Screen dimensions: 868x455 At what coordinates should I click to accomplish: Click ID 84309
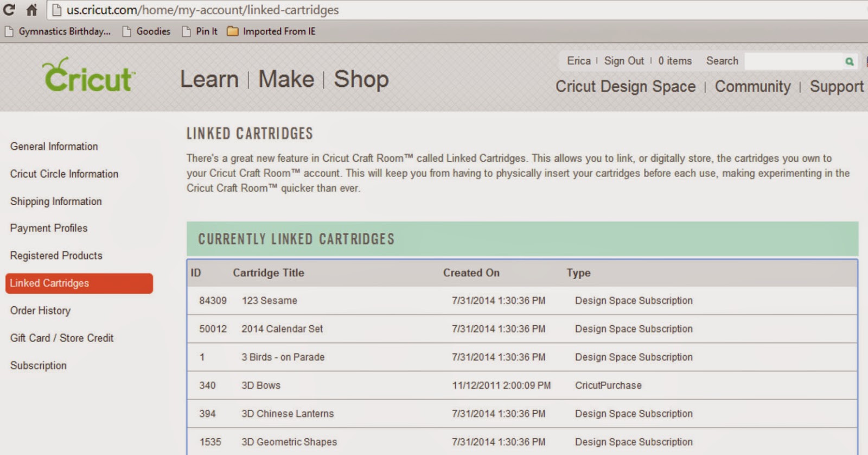[x=213, y=301]
